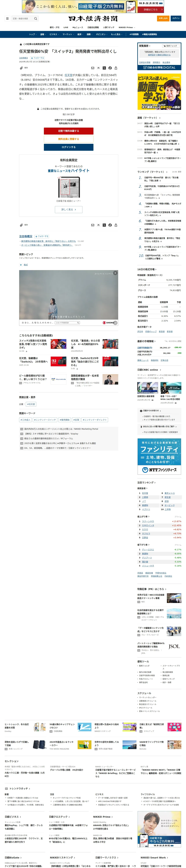Click フォローする next to 注目株概況 heading
The width and height of the screenshot is (186, 868).
point(42,236)
